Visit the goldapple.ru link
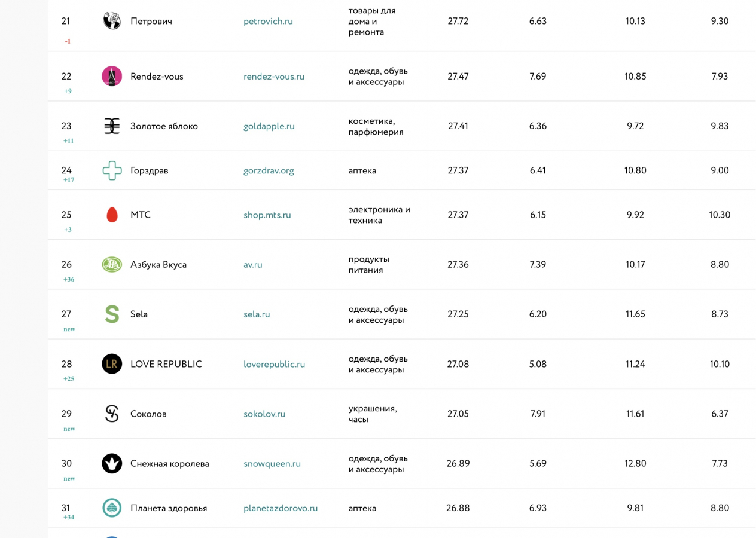 pos(269,126)
